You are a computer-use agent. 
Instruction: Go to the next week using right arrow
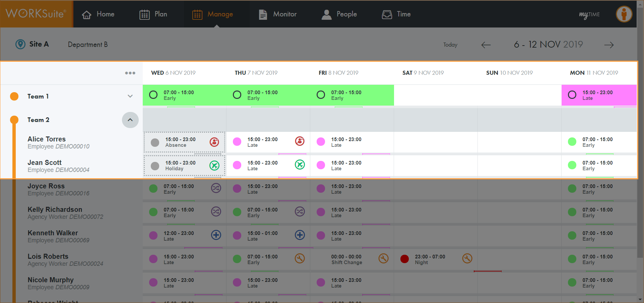pyautogui.click(x=609, y=45)
